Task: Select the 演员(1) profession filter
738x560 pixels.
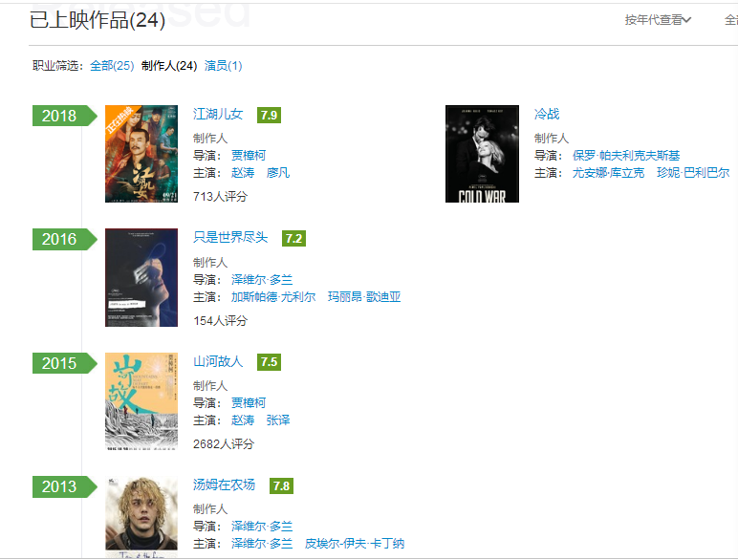Action: [x=223, y=65]
